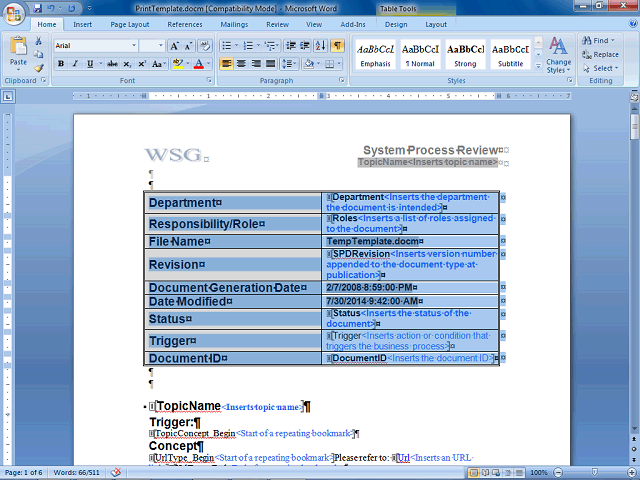
Task: Save document from Quick Access toolbar
Action: click(x=37, y=8)
